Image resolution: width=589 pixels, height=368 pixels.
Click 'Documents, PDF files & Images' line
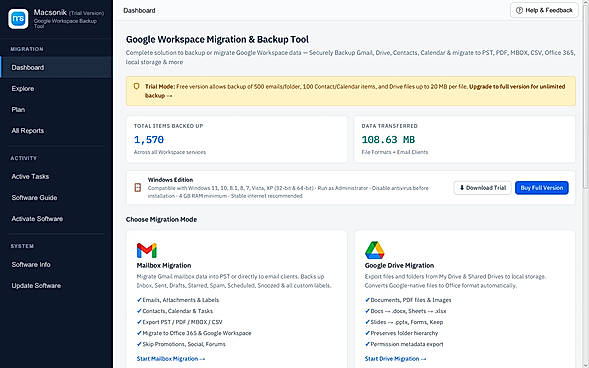pyautogui.click(x=408, y=300)
